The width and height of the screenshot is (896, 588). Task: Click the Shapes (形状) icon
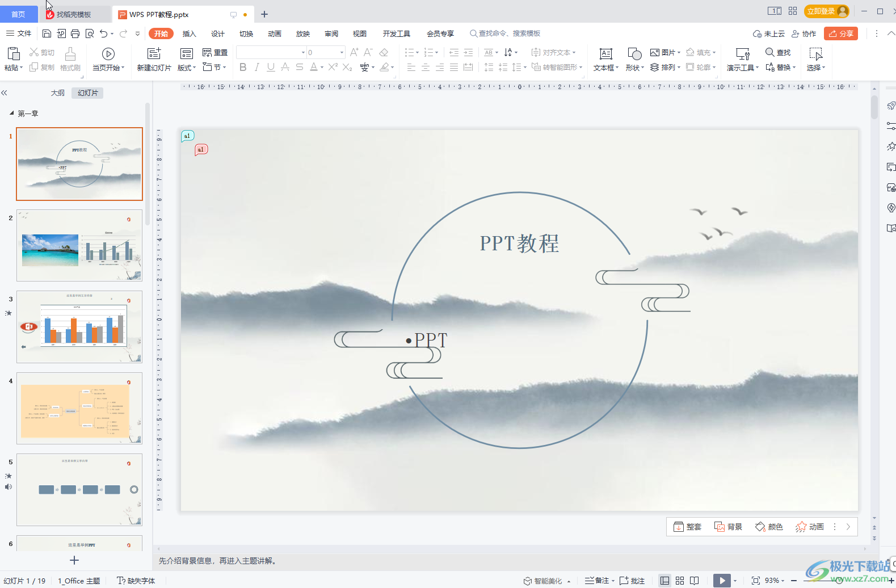coord(634,54)
